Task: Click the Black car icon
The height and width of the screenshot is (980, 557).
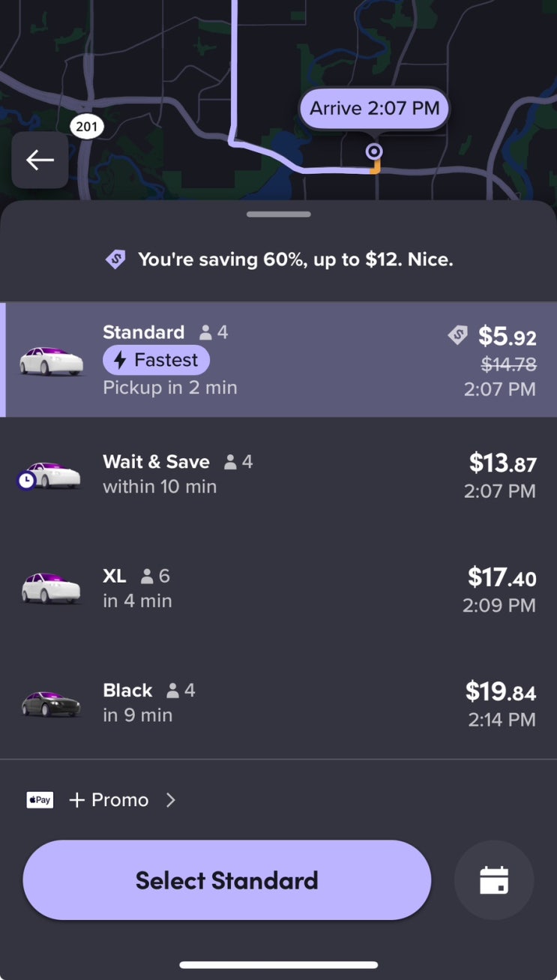Action: pyautogui.click(x=51, y=703)
